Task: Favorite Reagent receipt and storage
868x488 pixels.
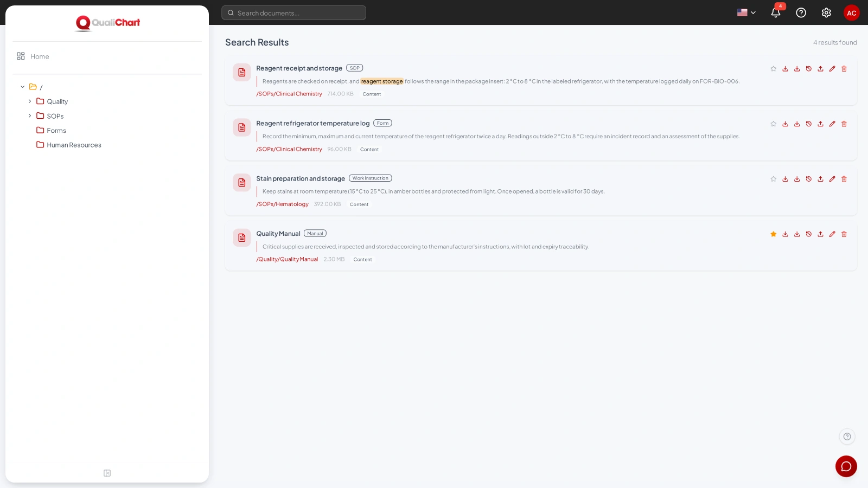Action: pyautogui.click(x=774, y=69)
